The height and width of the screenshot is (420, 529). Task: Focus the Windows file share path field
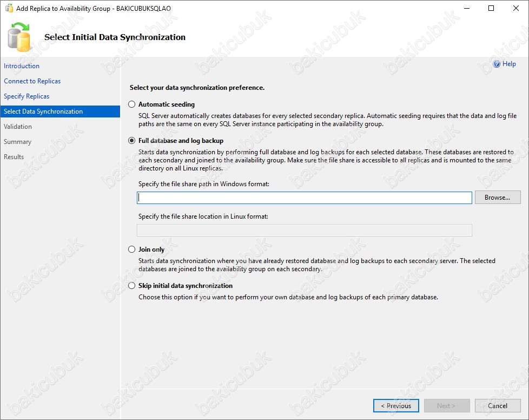pos(305,198)
